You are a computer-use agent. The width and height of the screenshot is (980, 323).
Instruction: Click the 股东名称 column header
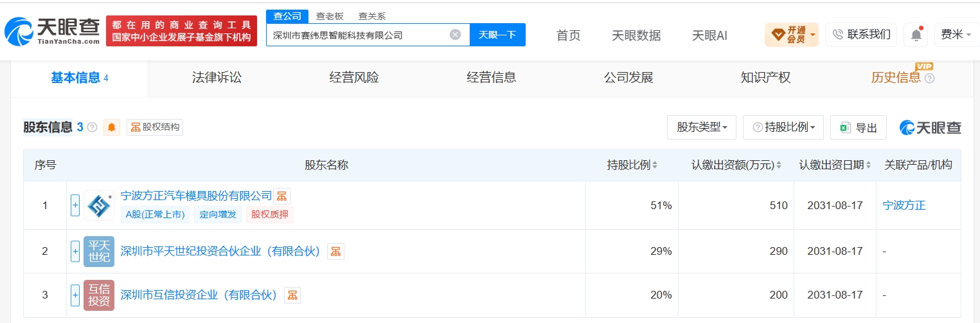pos(326,165)
